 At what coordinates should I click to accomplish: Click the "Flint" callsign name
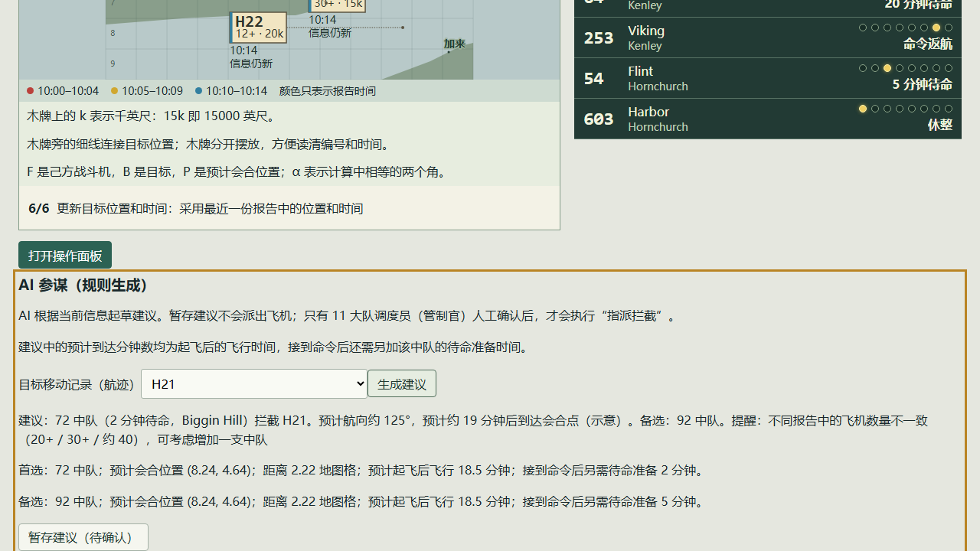coord(641,71)
